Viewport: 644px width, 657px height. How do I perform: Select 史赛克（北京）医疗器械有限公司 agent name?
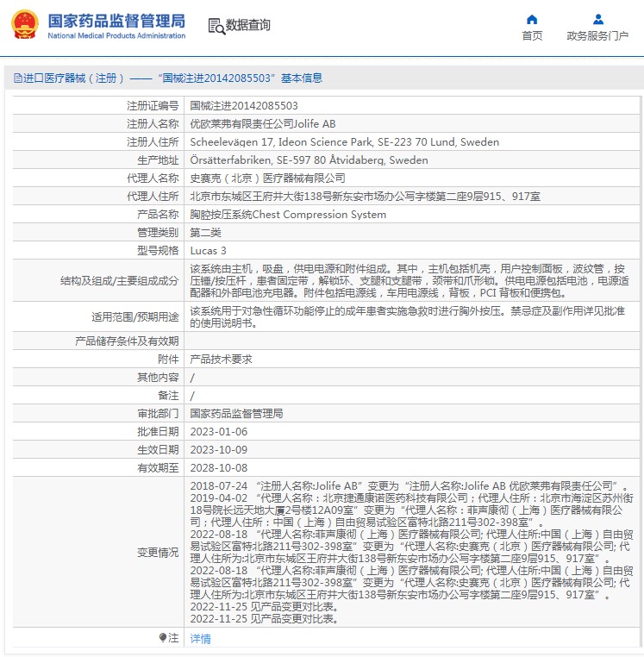tap(267, 178)
